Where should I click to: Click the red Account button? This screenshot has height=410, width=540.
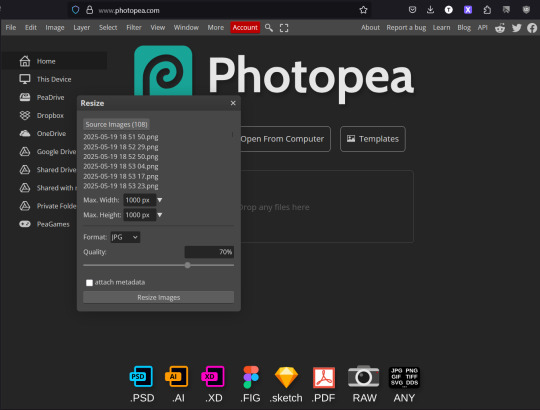click(x=245, y=28)
